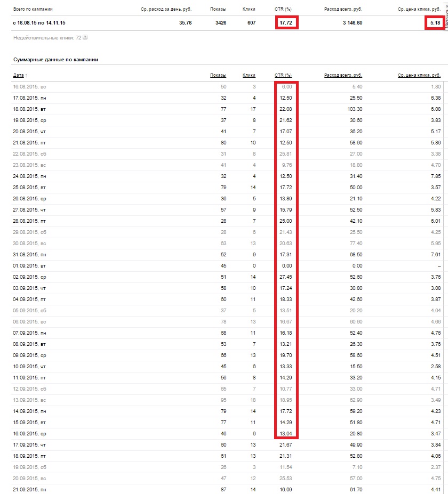The height and width of the screenshot is (494, 448).
Task: Select date row 29.08.2015, сб
Action: tap(227, 232)
